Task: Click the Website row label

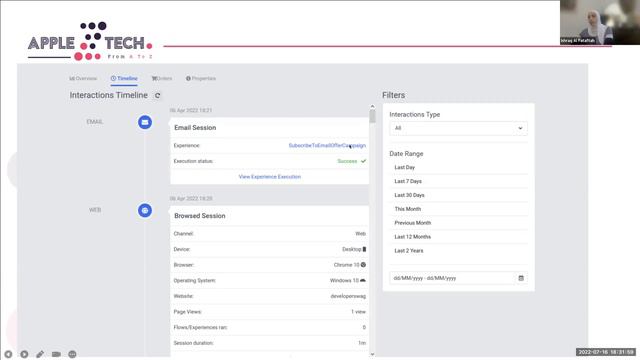Action: [183, 296]
